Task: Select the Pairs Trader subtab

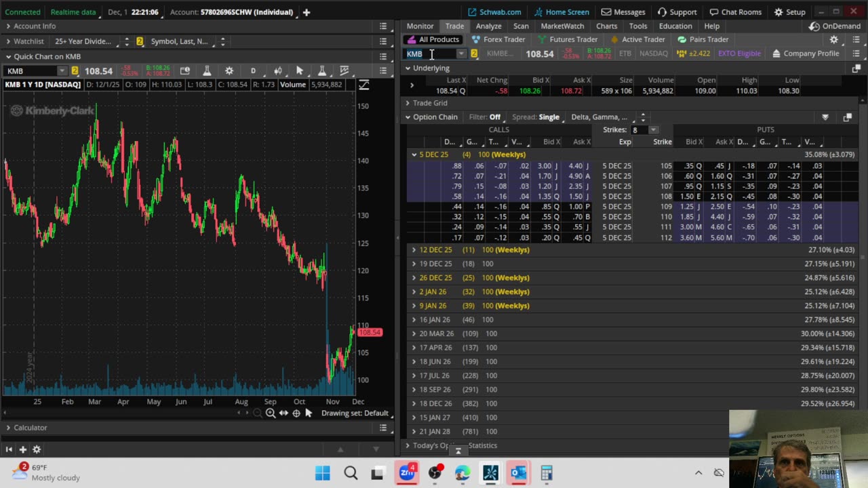Action: [703, 39]
